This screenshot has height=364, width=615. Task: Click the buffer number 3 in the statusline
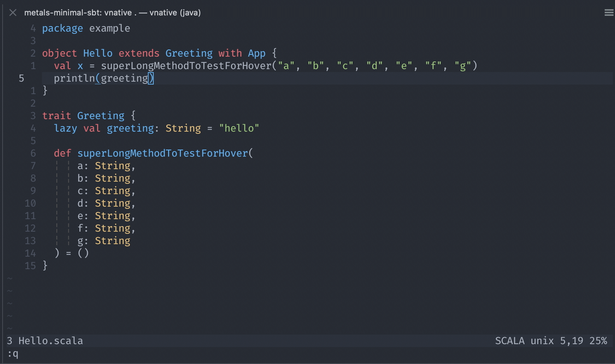click(x=9, y=341)
